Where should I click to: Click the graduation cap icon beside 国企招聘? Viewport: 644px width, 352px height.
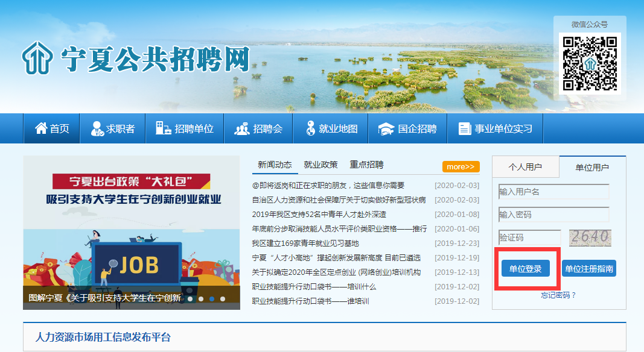[x=386, y=129]
